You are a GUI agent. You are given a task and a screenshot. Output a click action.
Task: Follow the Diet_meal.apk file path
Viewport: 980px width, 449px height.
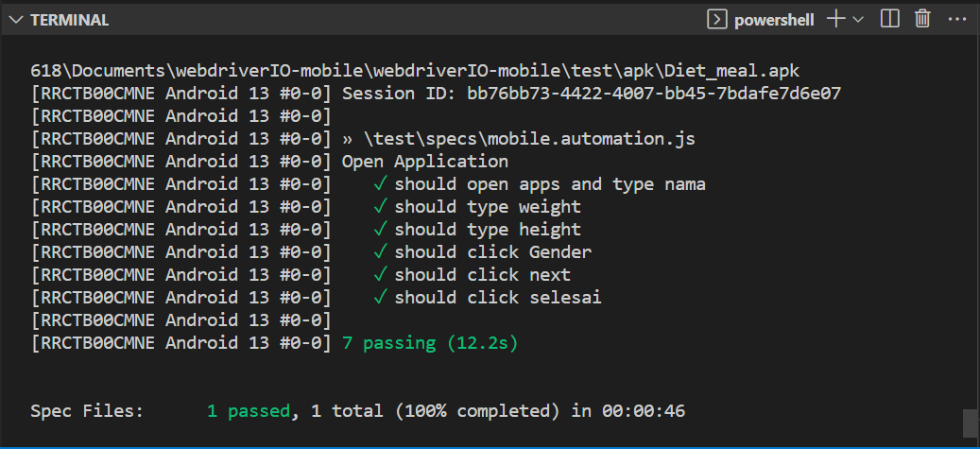415,71
